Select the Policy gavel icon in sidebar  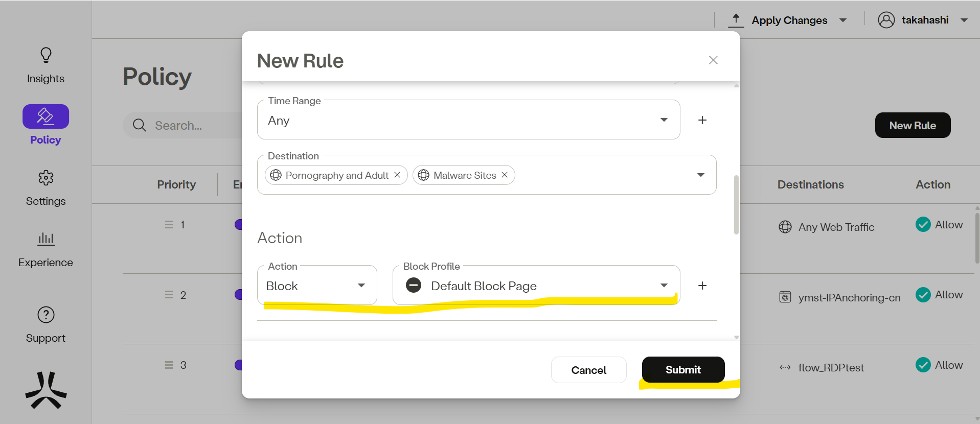pos(45,116)
